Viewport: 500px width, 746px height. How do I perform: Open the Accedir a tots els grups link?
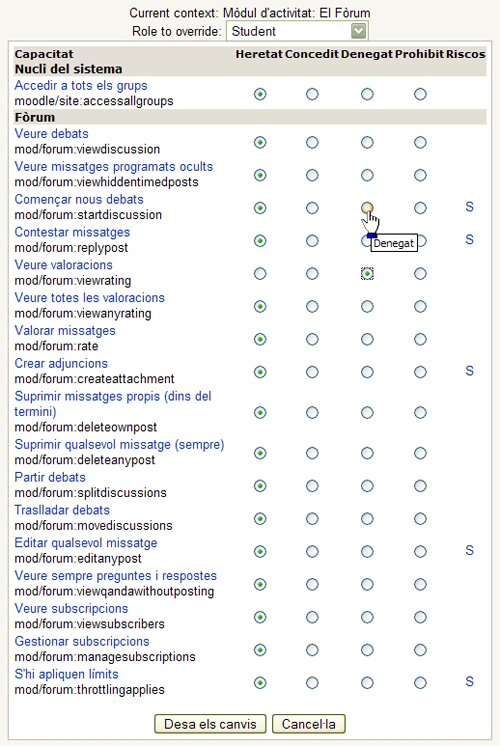coord(81,86)
